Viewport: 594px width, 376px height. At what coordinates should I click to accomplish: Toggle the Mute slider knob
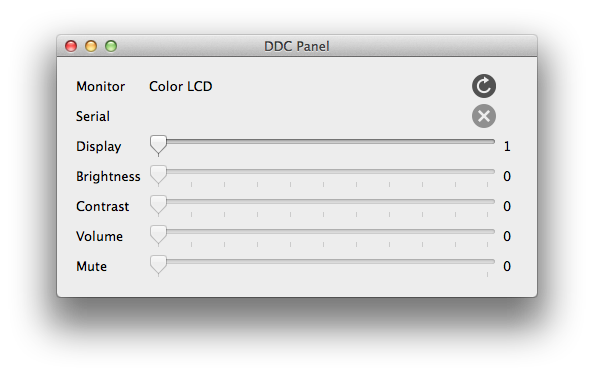[158, 265]
